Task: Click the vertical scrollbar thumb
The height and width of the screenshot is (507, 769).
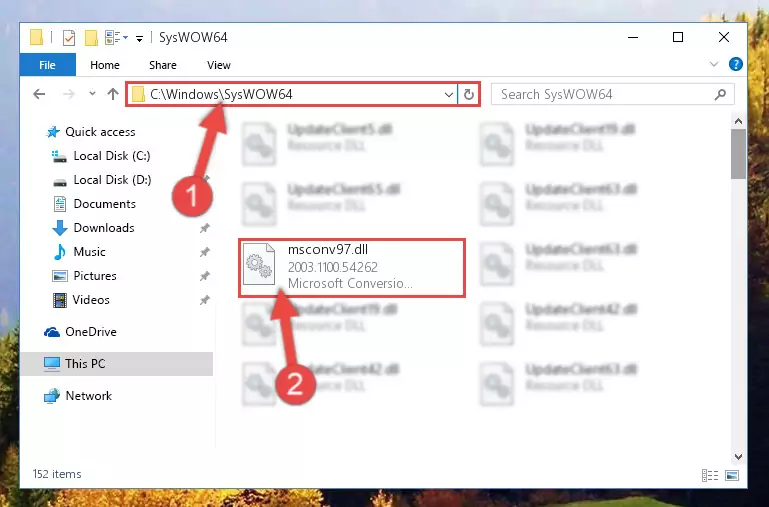Action: [738, 154]
